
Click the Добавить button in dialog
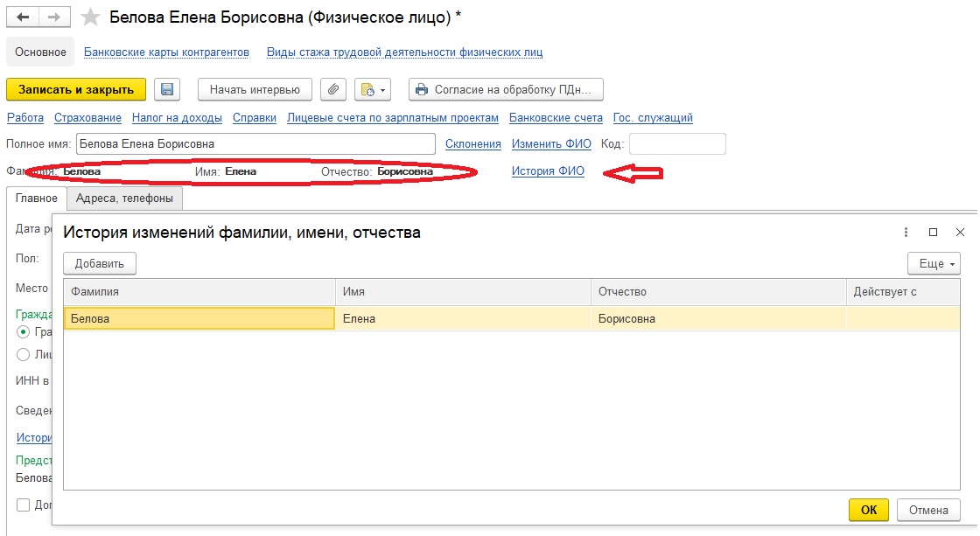tap(100, 263)
